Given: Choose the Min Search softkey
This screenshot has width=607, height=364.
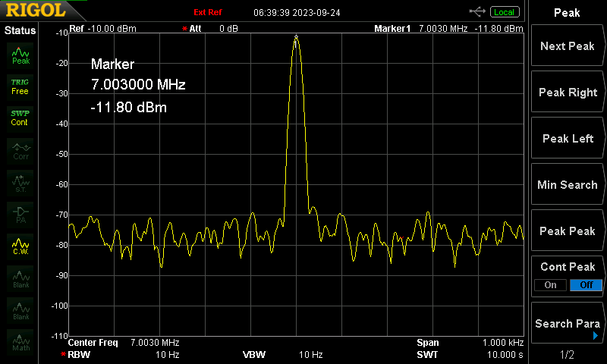Looking at the screenshot, I should click(568, 184).
